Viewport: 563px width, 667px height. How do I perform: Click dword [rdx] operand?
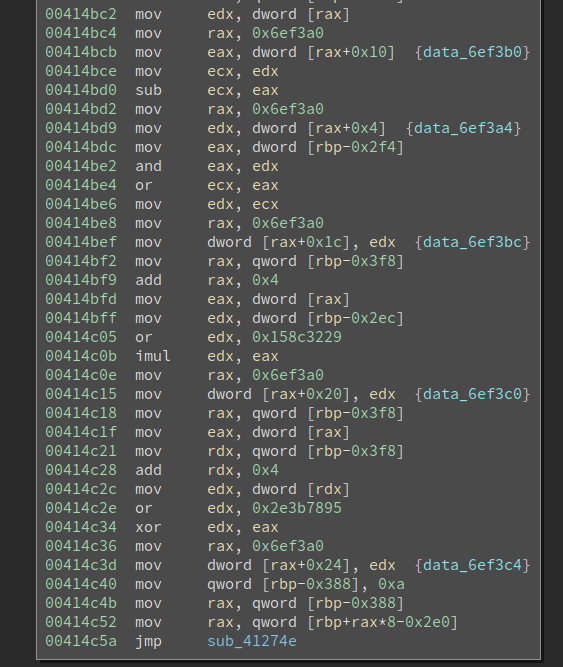pos(301,489)
